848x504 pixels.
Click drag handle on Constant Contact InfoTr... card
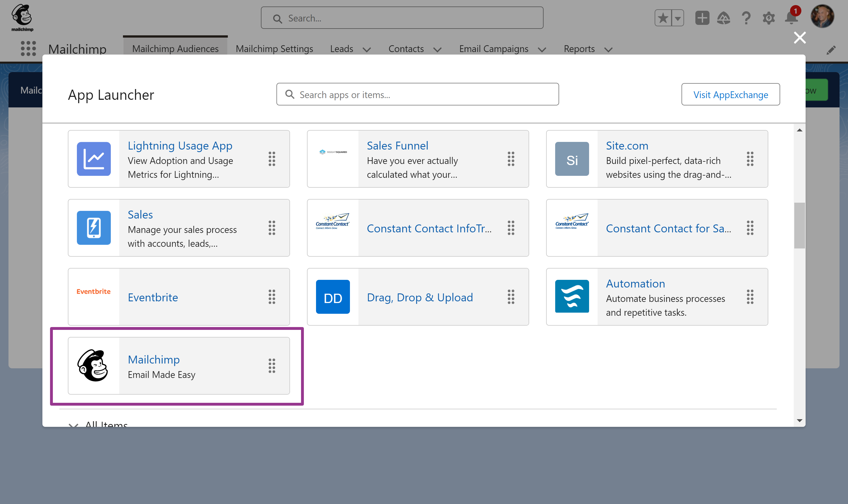click(511, 228)
